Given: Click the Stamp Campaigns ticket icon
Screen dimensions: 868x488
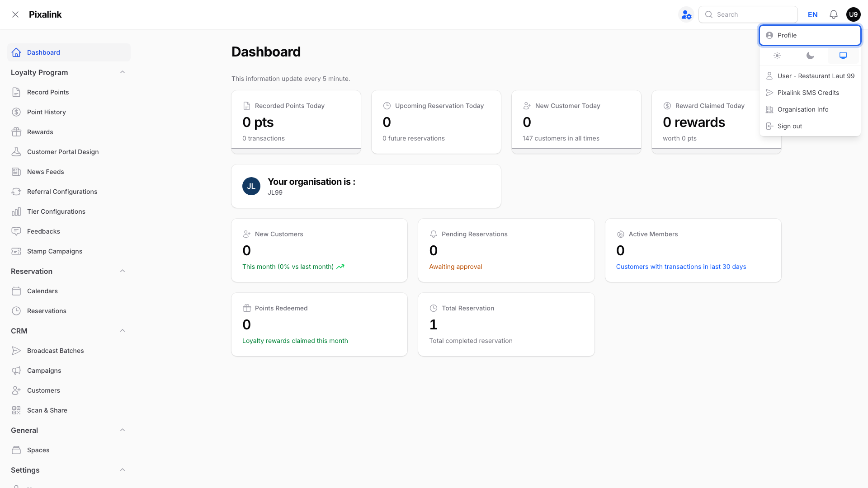Looking at the screenshot, I should (x=16, y=251).
